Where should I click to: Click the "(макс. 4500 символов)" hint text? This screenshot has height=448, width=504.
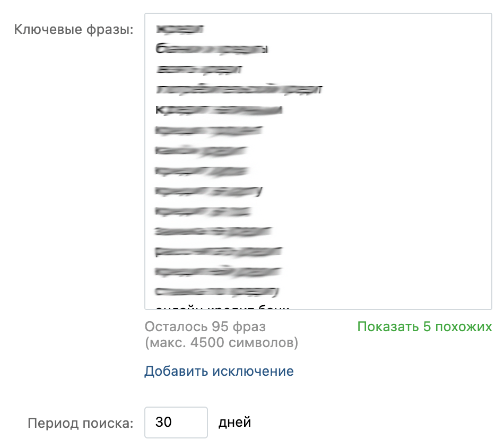[221, 343]
